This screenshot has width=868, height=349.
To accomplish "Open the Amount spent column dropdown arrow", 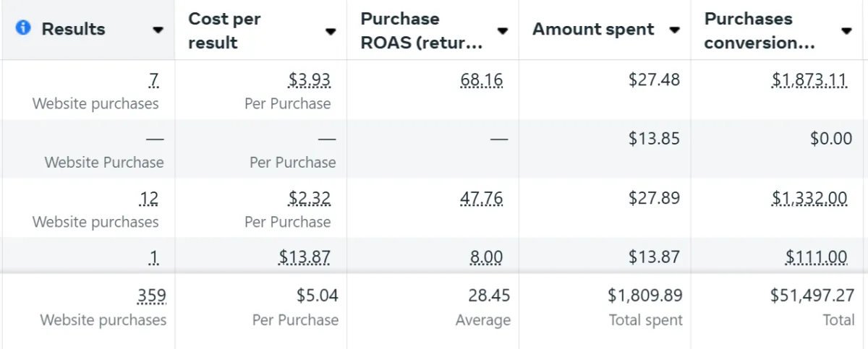I will [x=674, y=30].
